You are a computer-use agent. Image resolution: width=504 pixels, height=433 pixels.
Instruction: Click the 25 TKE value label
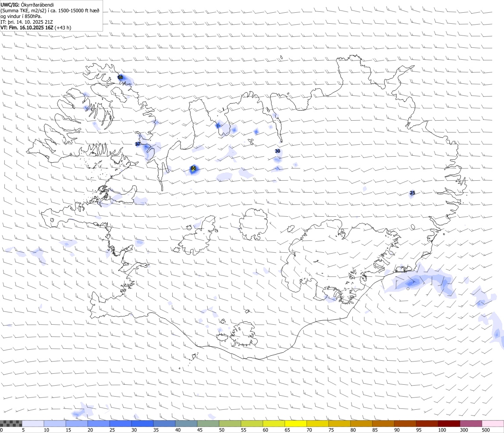tap(412, 193)
